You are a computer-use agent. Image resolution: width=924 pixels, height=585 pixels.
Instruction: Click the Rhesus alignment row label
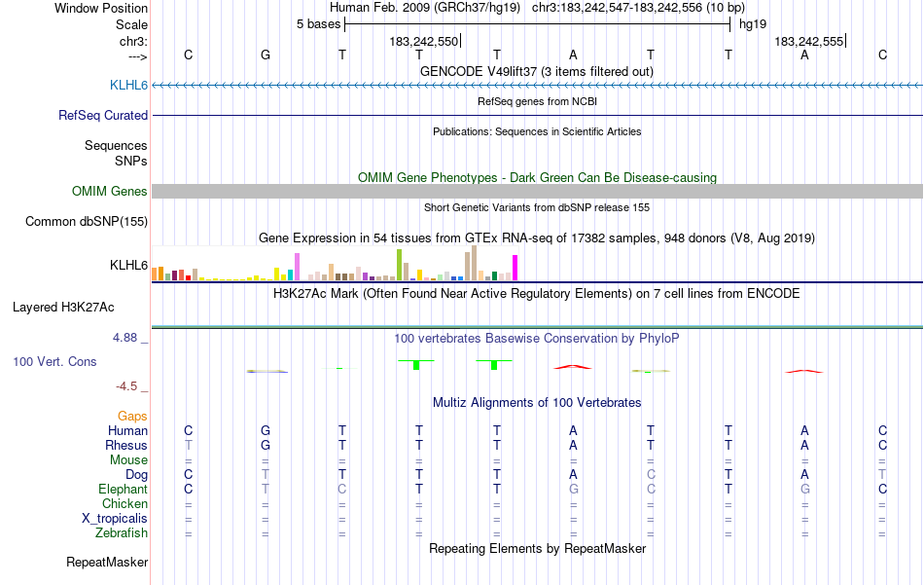[126, 445]
